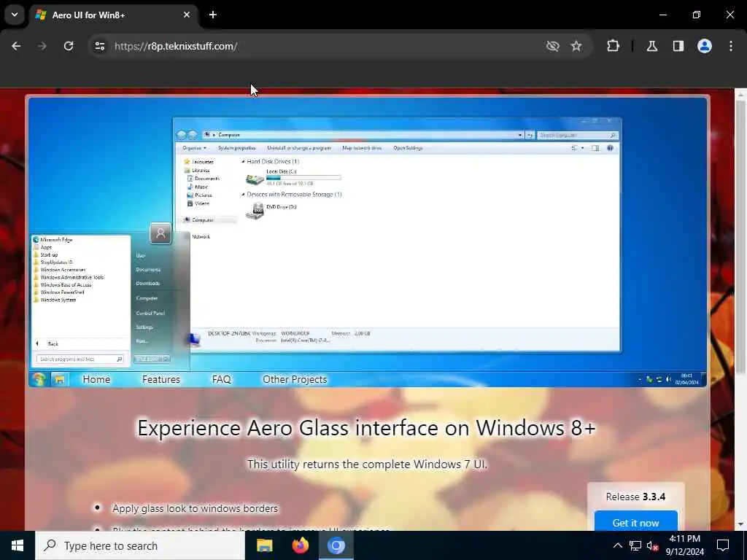
Task: Open the Other Projects navigation item
Action: click(x=295, y=379)
